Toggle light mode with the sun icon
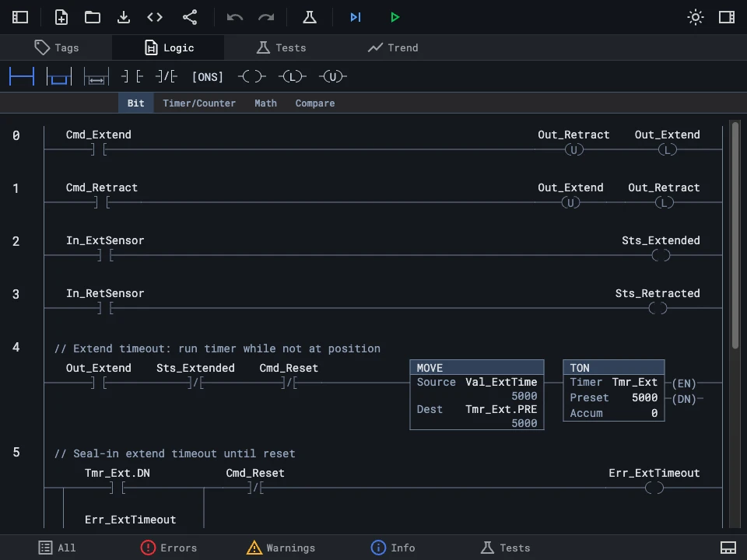This screenshot has height=560, width=747. click(x=695, y=17)
